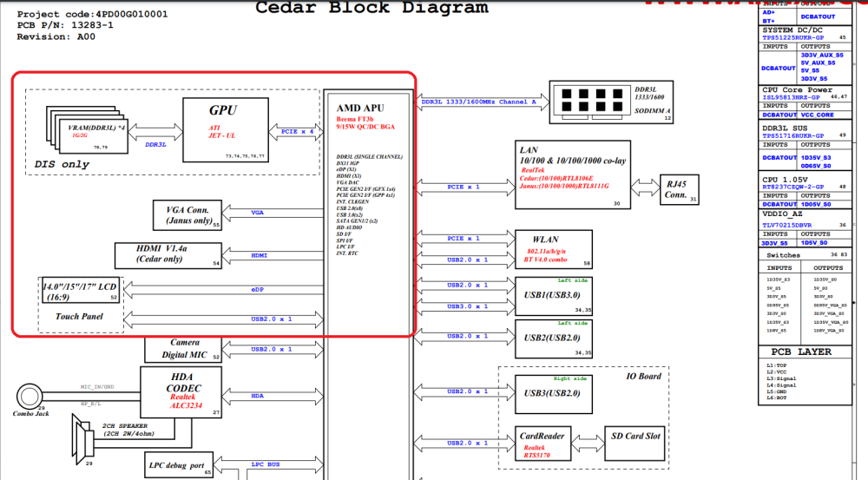Select the PCB P/N 13283-1 line
Screen dimensions: 868x480
[x=65, y=25]
